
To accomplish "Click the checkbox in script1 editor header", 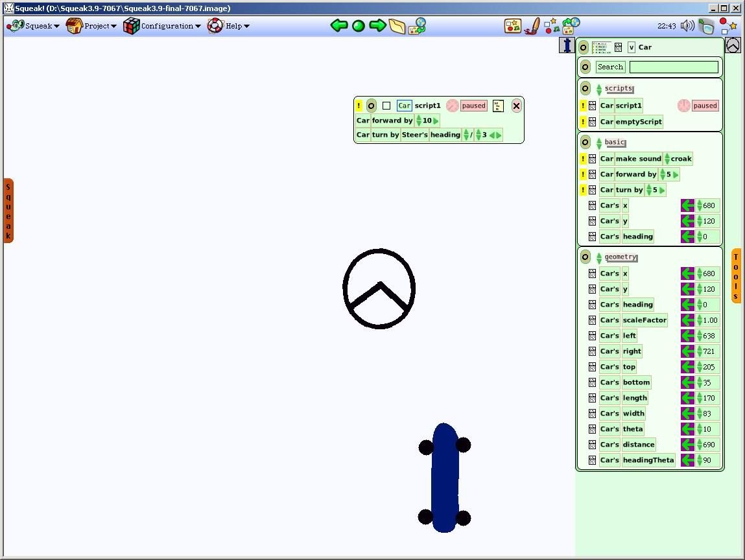I will coord(386,106).
